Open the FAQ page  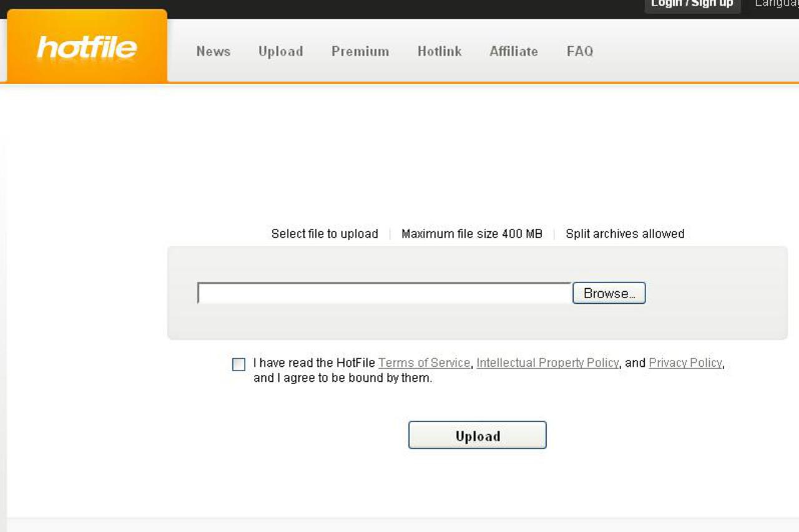579,51
